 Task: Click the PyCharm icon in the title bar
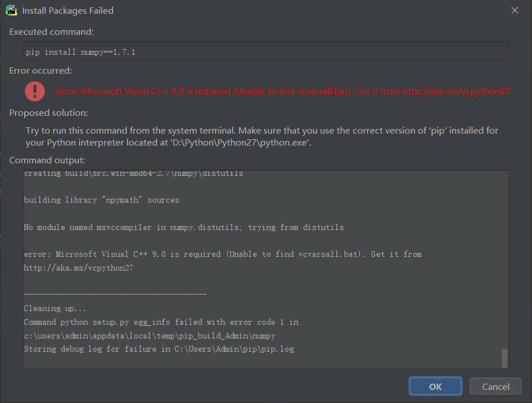pyautogui.click(x=11, y=10)
